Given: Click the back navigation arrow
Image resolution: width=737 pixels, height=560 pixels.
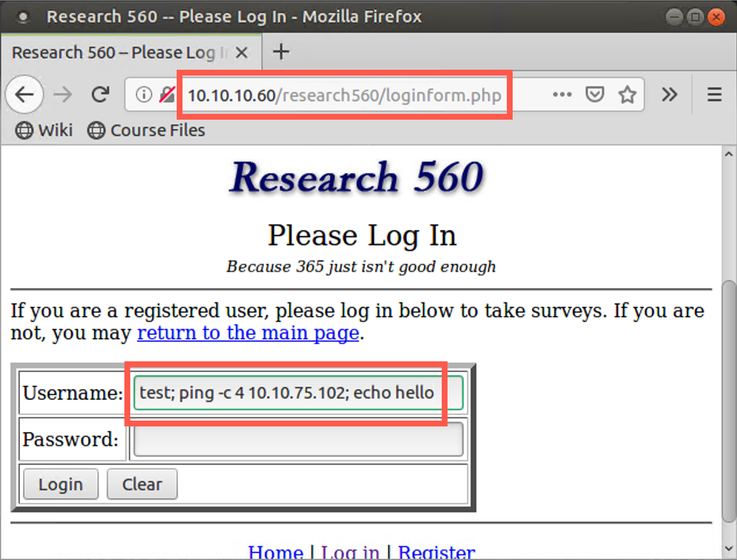Looking at the screenshot, I should pyautogui.click(x=24, y=94).
